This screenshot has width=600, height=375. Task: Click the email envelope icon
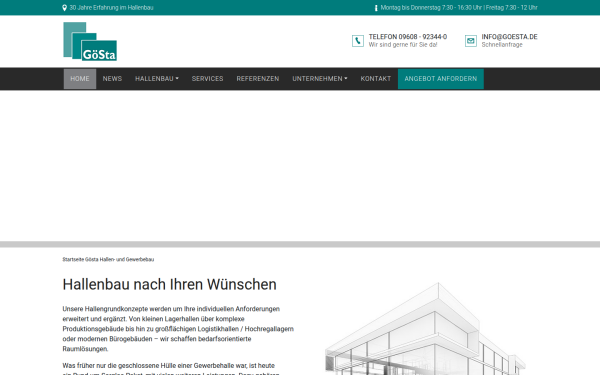(471, 41)
